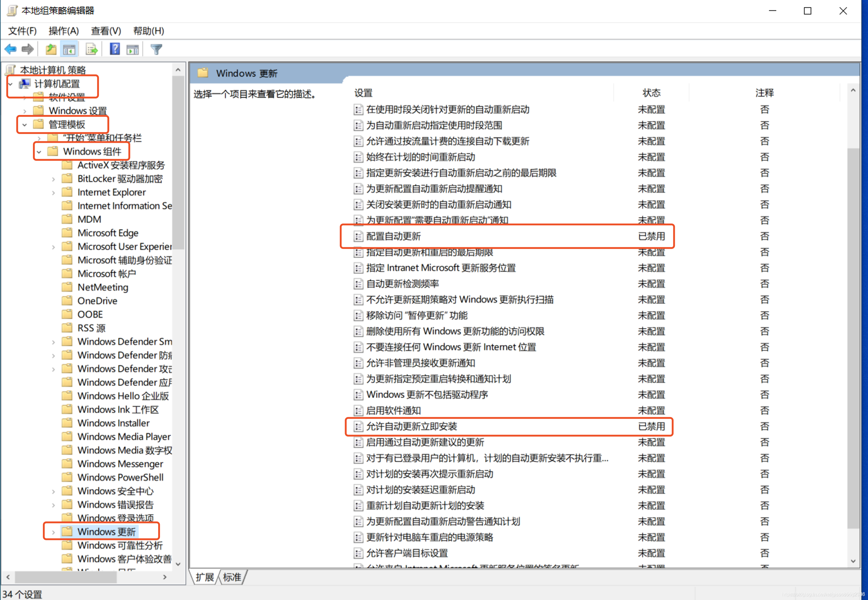Expand the Windows 更新 tree node

[53, 532]
